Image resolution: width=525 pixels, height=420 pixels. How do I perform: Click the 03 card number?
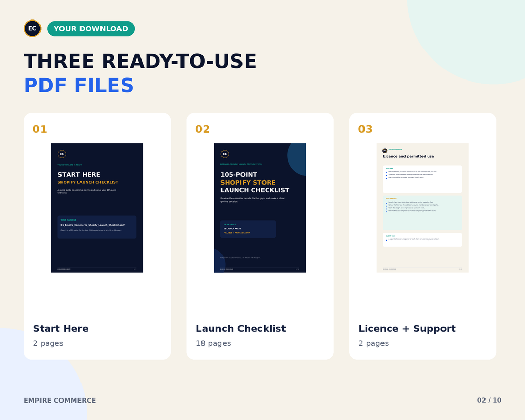click(365, 129)
